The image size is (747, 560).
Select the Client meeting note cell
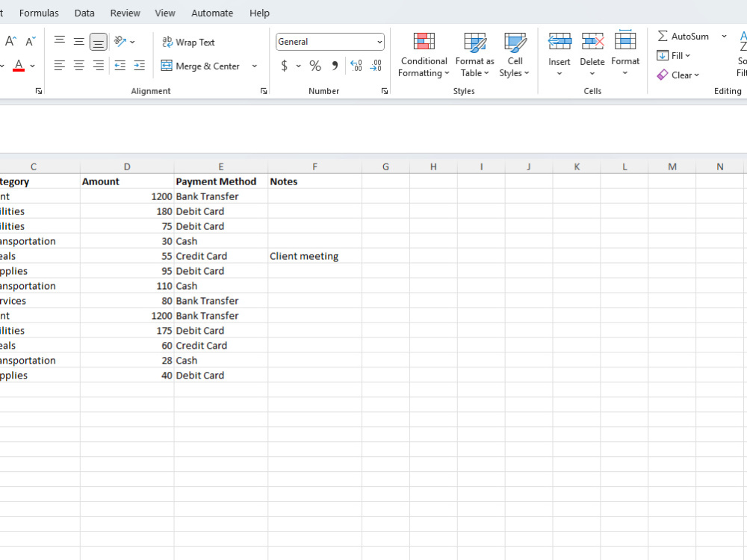click(x=315, y=256)
